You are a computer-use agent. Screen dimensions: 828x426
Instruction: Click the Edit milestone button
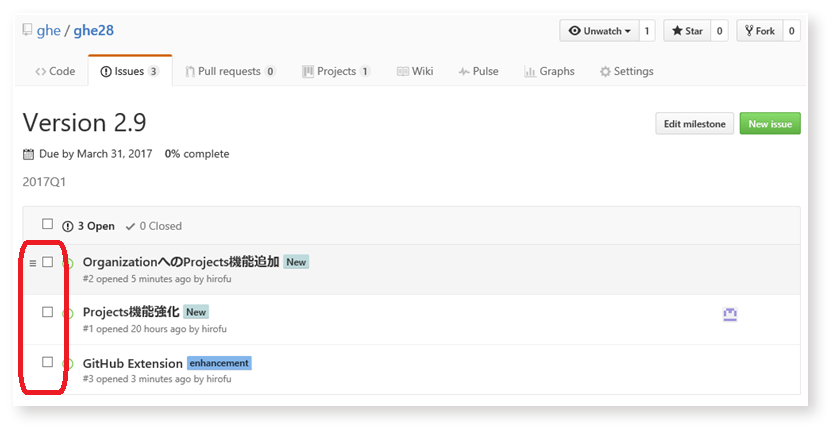694,124
